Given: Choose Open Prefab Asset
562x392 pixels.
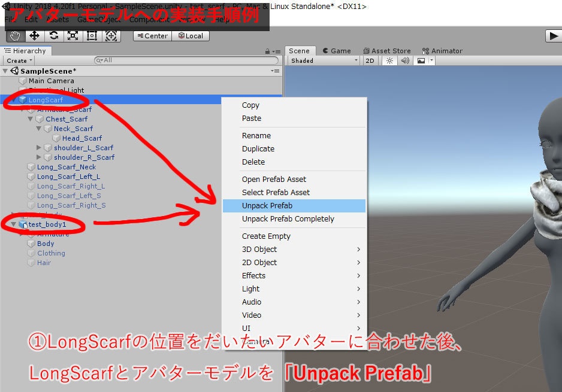Looking at the screenshot, I should 294,180.
